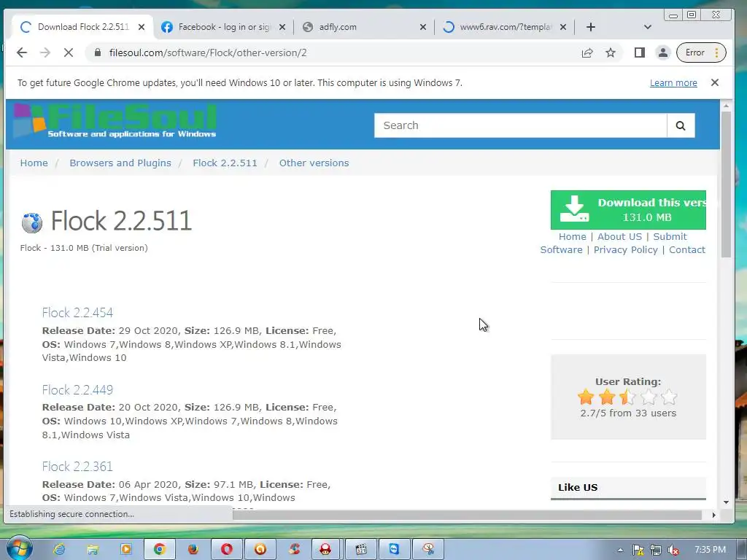Bookmark this page with star icon

pos(611,52)
